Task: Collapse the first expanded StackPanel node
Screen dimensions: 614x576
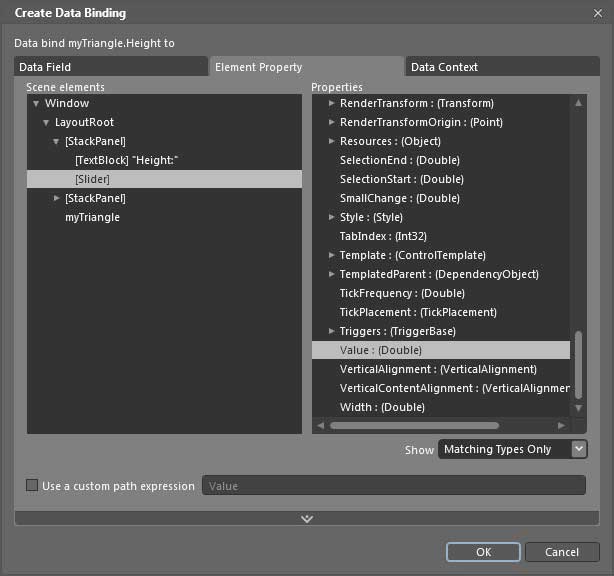Action: pyautogui.click(x=56, y=142)
